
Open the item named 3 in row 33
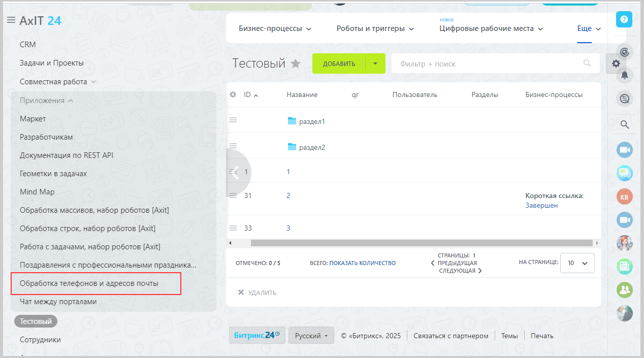[x=288, y=228]
